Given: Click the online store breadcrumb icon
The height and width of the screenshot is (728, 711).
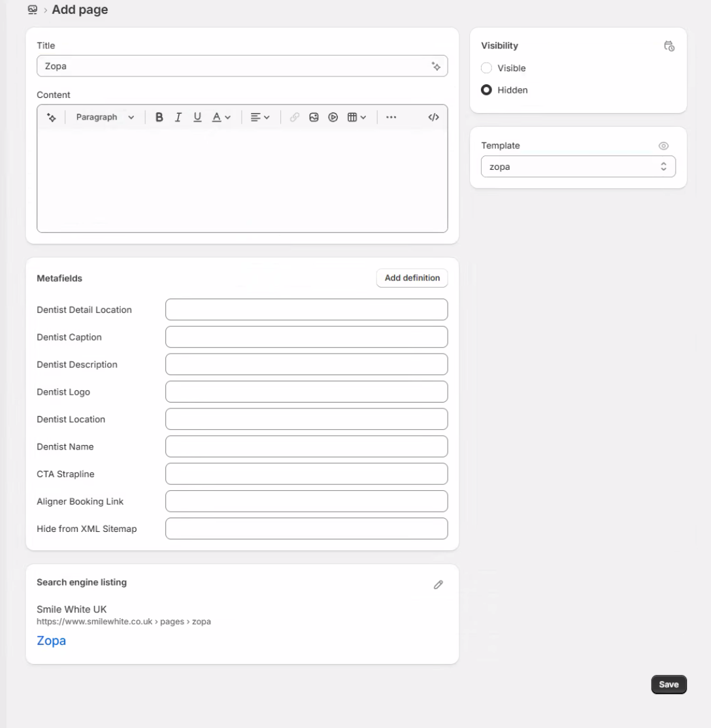Looking at the screenshot, I should tap(33, 10).
